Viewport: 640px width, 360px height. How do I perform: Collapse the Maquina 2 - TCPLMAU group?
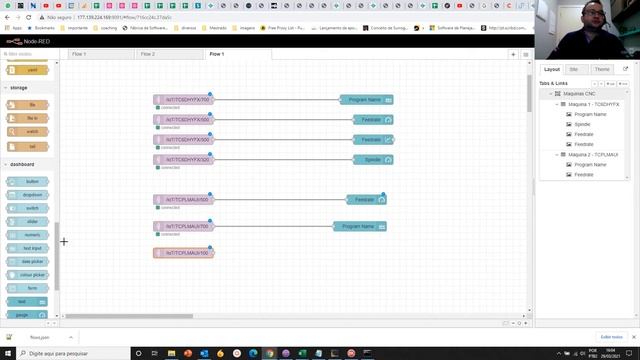pyautogui.click(x=557, y=155)
